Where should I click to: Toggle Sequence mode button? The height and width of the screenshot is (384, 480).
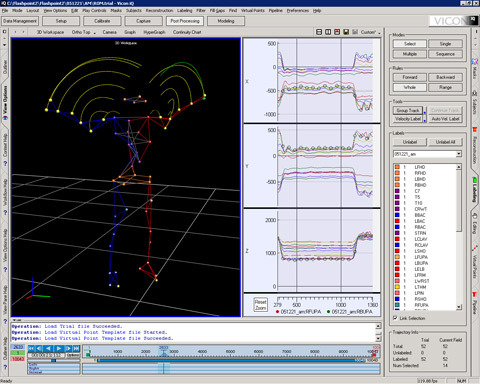click(445, 54)
